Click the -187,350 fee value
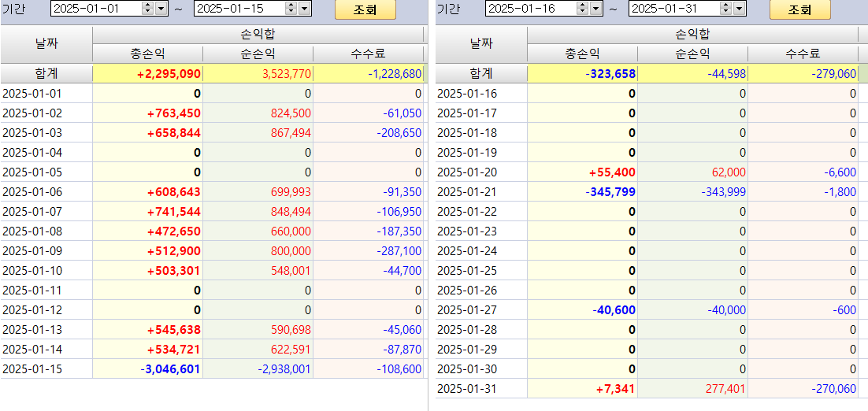This screenshot has height=411, width=868. pyautogui.click(x=399, y=231)
